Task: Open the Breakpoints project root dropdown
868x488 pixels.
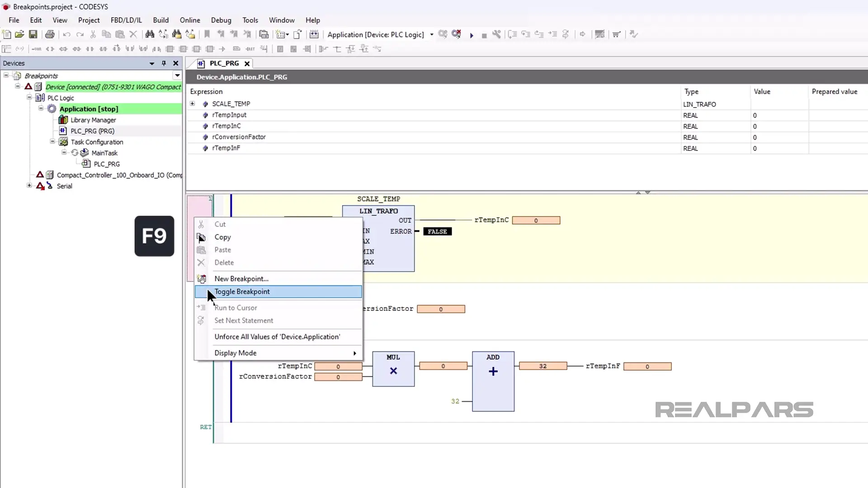Action: pos(177,75)
